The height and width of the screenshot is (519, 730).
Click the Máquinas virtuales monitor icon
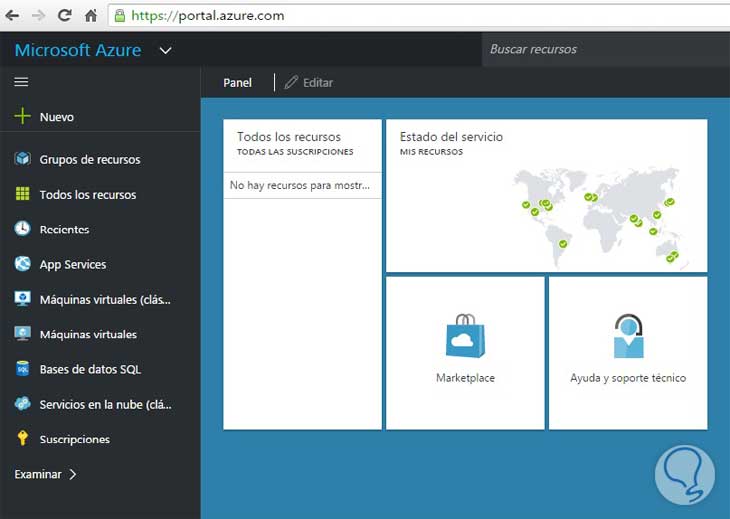point(22,333)
